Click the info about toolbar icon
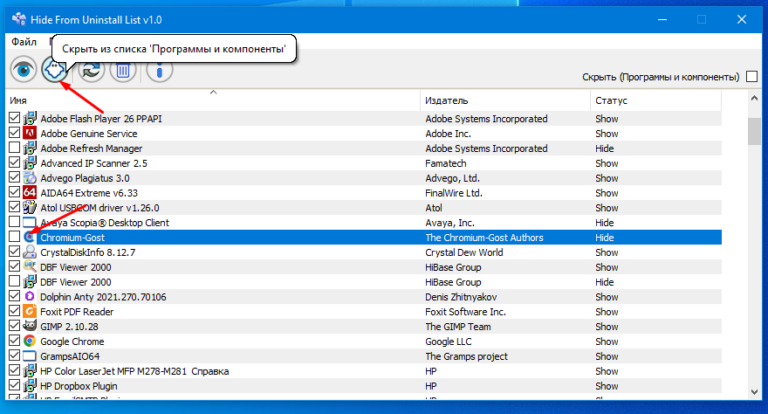The image size is (768, 414). point(159,71)
